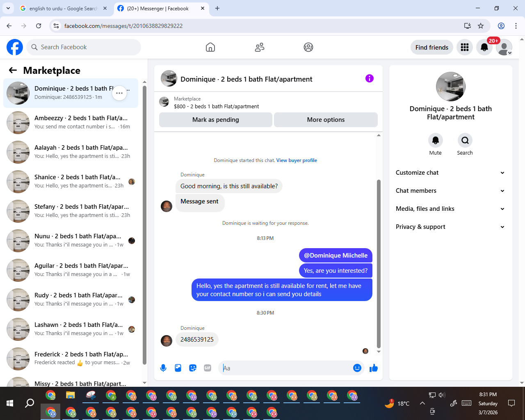View site information icon in address bar
525x420 pixels.
[x=56, y=26]
